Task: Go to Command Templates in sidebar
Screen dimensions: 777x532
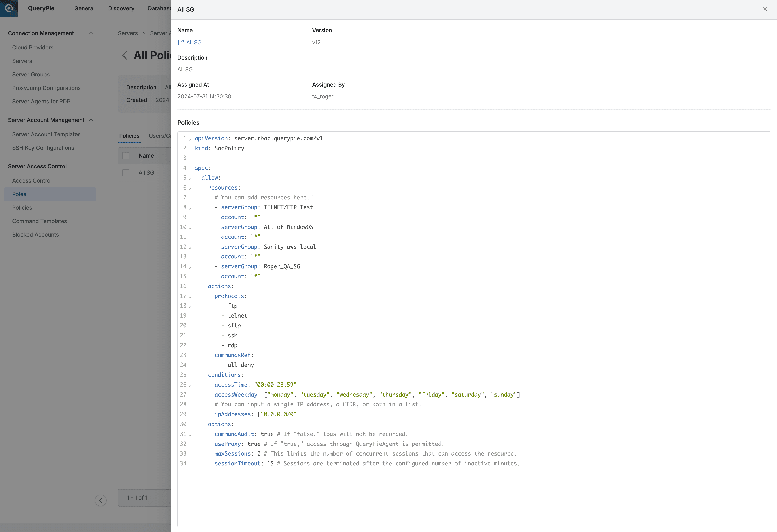Action: (x=39, y=221)
